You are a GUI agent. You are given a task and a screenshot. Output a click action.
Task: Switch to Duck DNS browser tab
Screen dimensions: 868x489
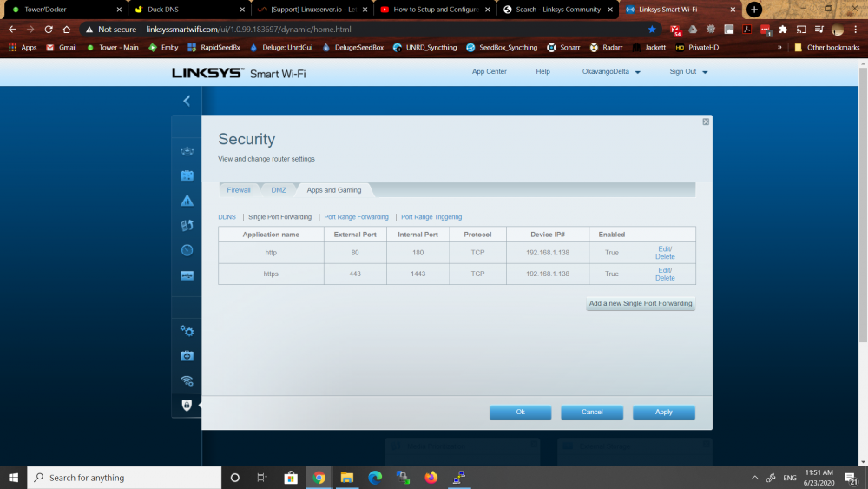pos(188,10)
